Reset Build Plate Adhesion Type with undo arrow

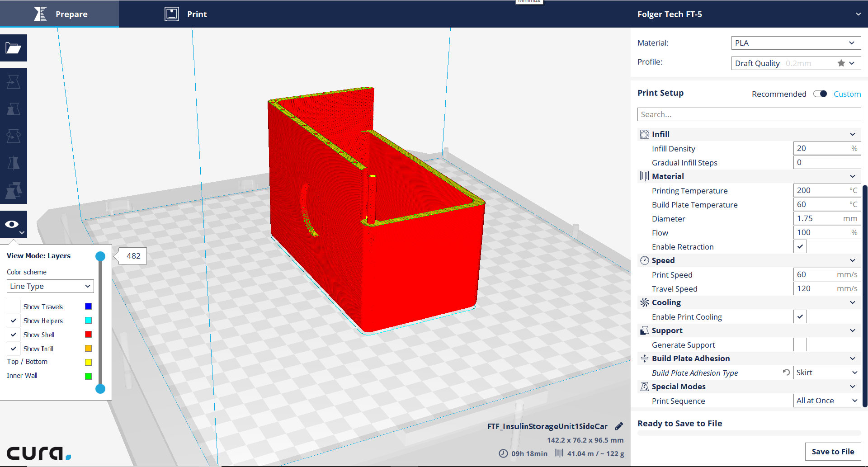click(786, 373)
